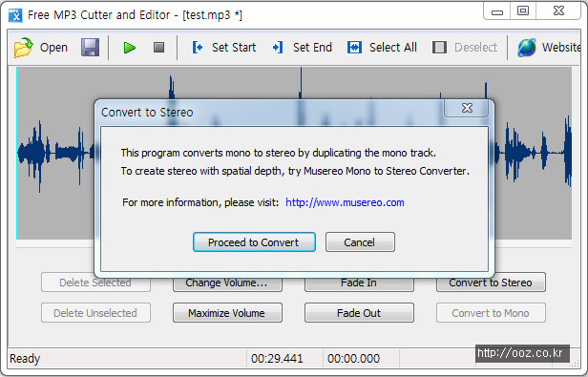The image size is (588, 377).
Task: Open the http://www.musereo.com link
Action: point(345,202)
